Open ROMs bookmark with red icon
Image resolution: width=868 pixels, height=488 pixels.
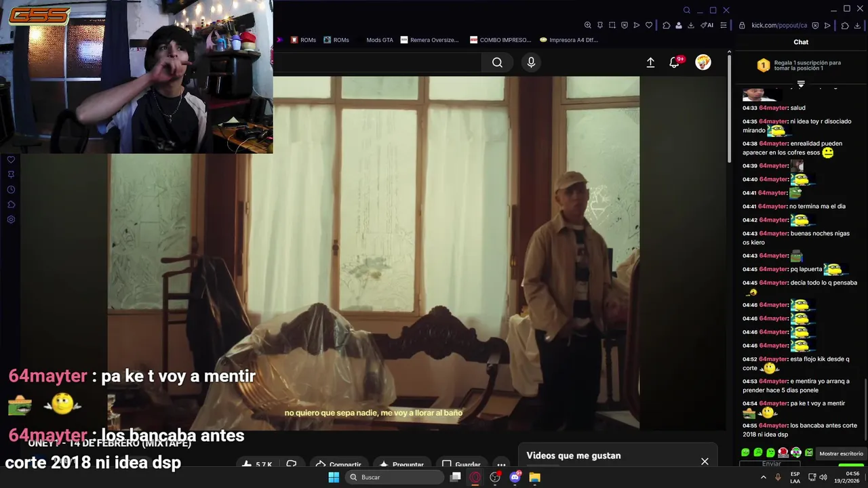click(x=303, y=40)
